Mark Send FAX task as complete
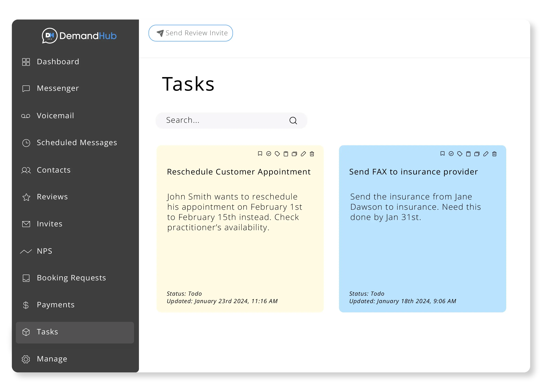Image resolution: width=542 pixels, height=392 pixels. pyautogui.click(x=451, y=154)
